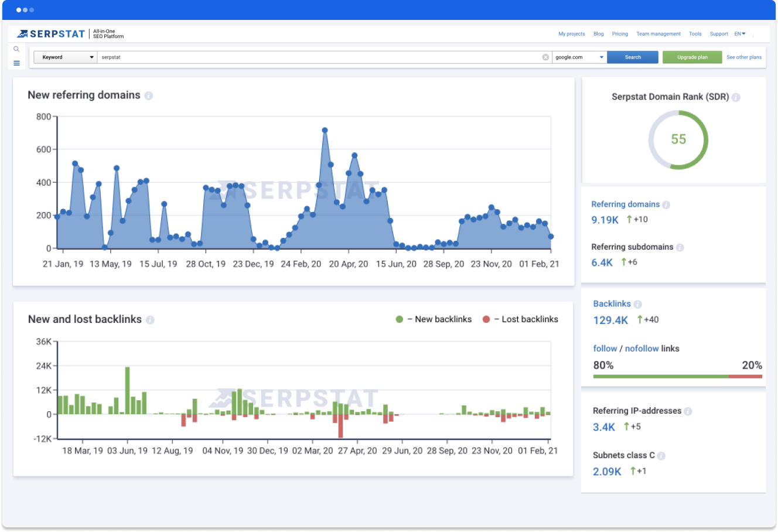The image size is (778, 532).
Task: Click info icon beside Subnets class C
Action: click(x=661, y=456)
